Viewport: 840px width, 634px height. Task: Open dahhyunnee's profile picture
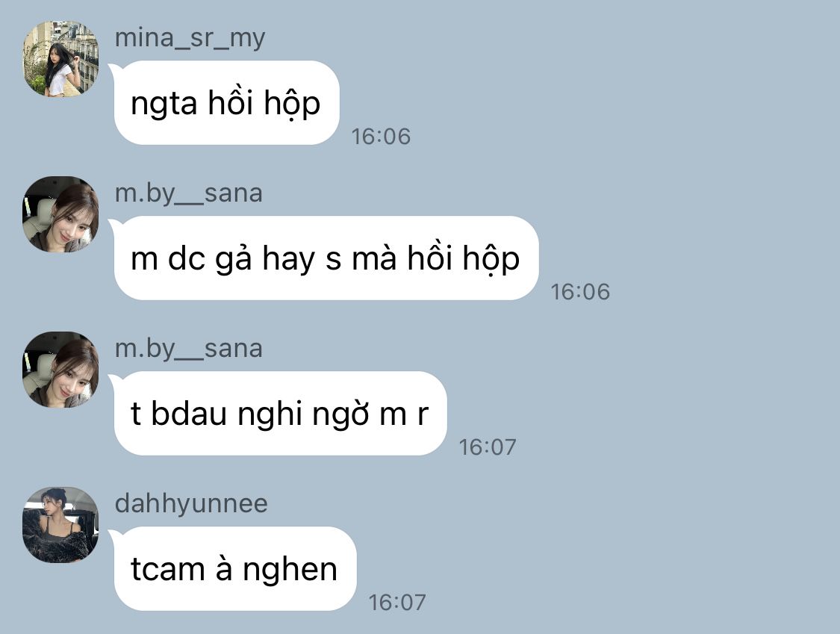[60, 525]
